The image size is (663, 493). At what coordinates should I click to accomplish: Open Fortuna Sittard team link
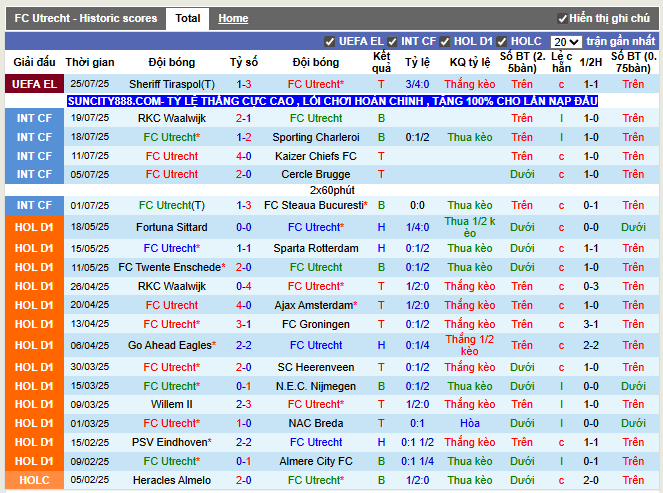[172, 227]
